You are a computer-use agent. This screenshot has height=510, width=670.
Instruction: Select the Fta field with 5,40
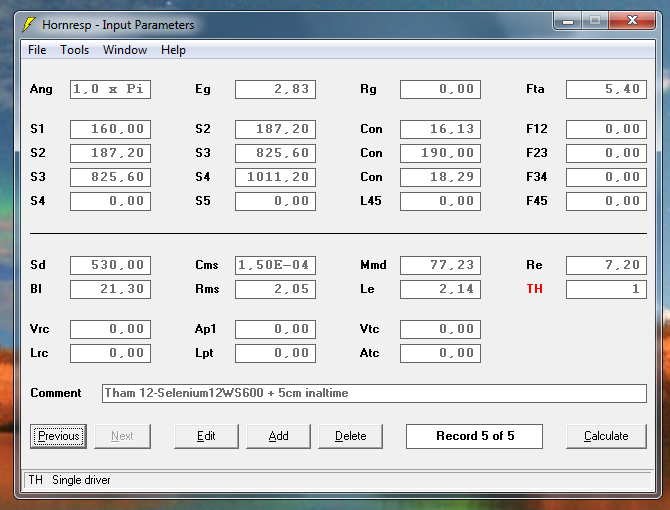[606, 89]
